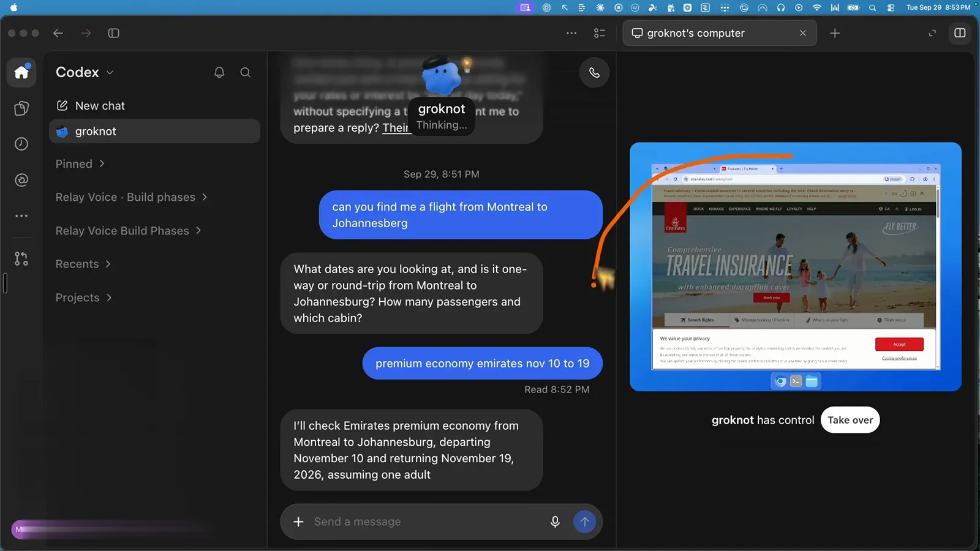The width and height of the screenshot is (980, 551).
Task: Add a new tab with plus icon
Action: [x=835, y=33]
